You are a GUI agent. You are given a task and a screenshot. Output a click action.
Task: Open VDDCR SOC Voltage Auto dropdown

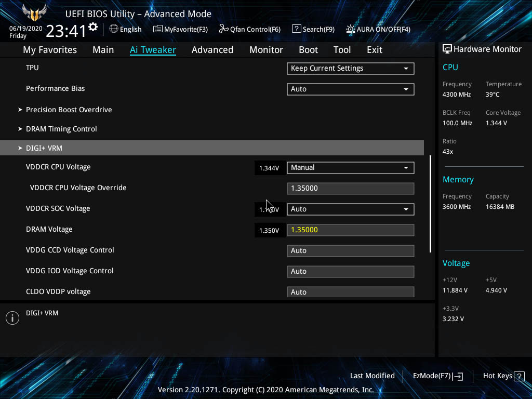point(351,209)
